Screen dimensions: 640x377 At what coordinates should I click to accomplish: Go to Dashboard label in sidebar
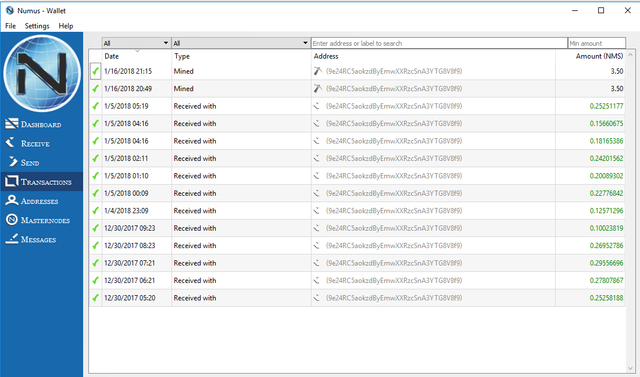41,124
